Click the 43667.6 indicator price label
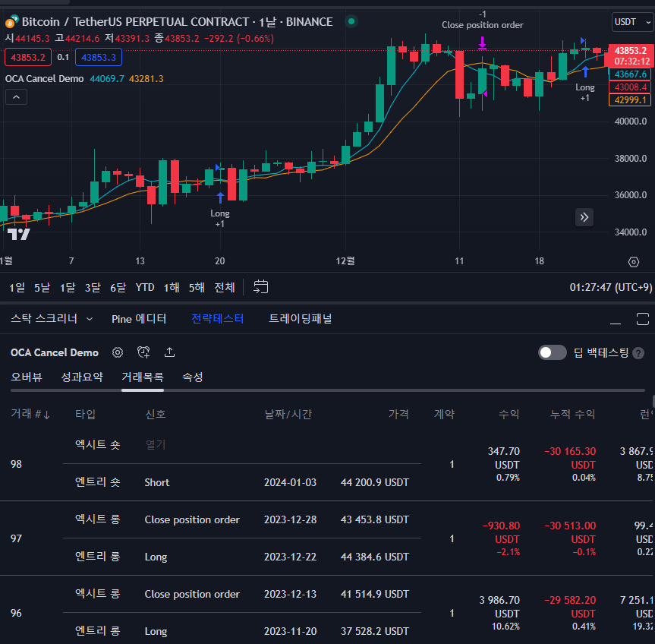This screenshot has height=644, width=655. click(631, 74)
